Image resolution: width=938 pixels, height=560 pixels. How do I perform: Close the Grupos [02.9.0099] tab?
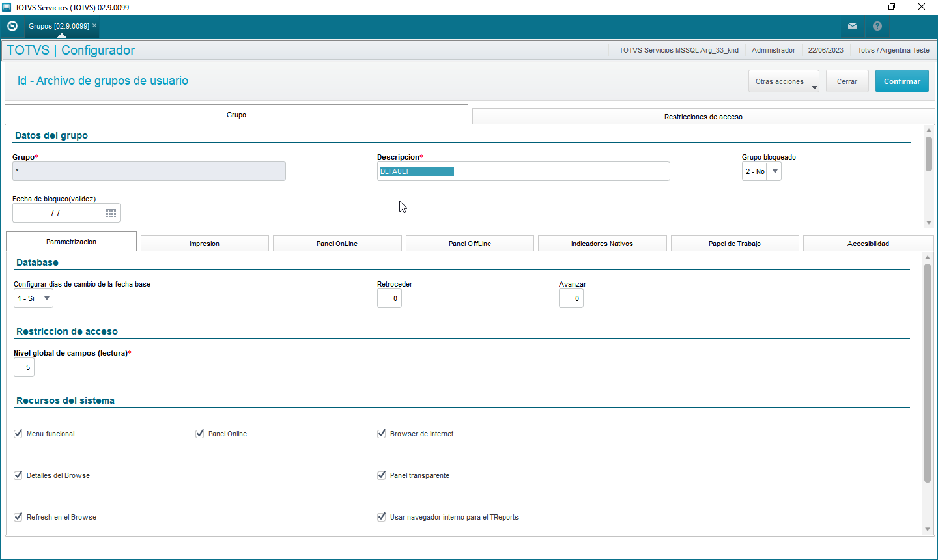[94, 25]
